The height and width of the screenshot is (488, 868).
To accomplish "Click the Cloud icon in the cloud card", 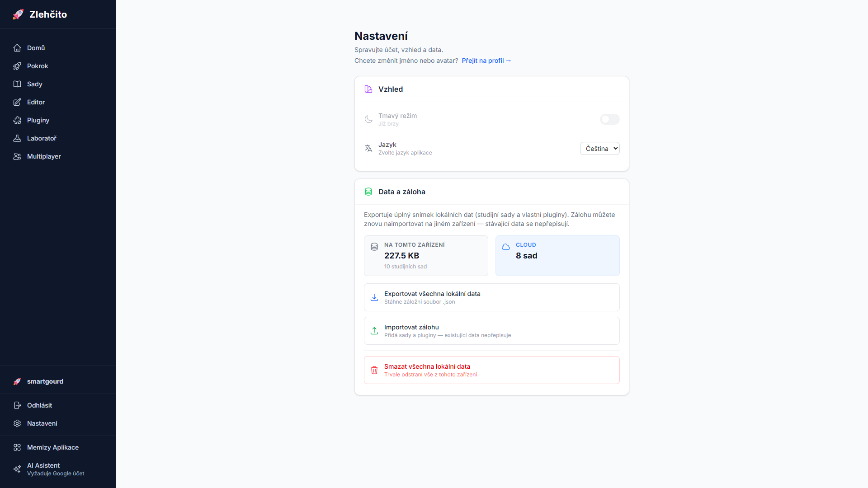I will (506, 247).
